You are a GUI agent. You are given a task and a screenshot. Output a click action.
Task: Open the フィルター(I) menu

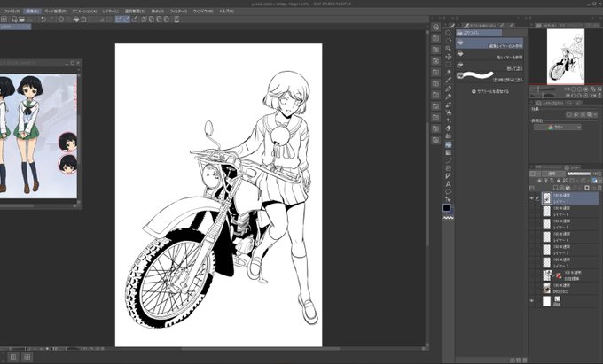[177, 12]
